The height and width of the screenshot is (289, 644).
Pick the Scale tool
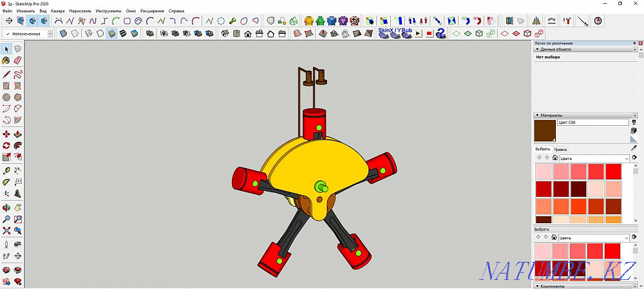[x=6, y=157]
